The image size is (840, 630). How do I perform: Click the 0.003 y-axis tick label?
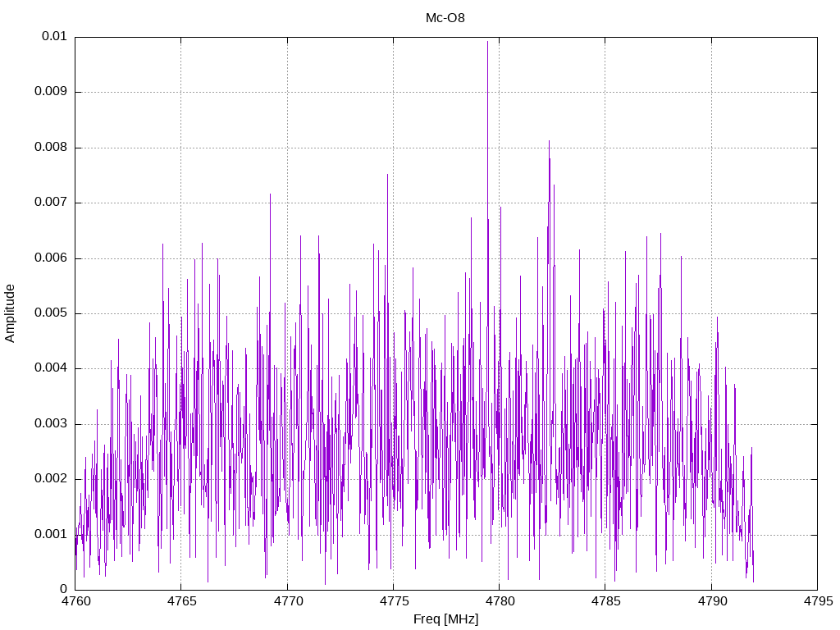(x=51, y=424)
